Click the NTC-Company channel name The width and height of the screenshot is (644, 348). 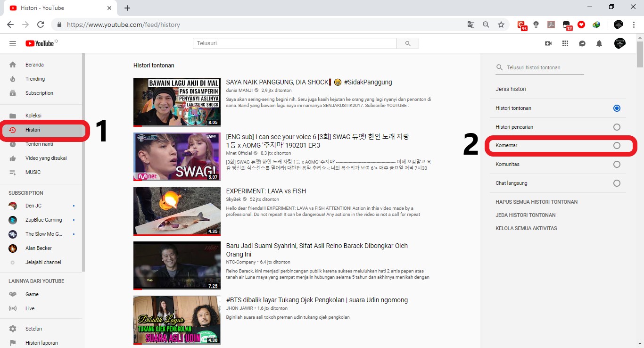tap(241, 262)
